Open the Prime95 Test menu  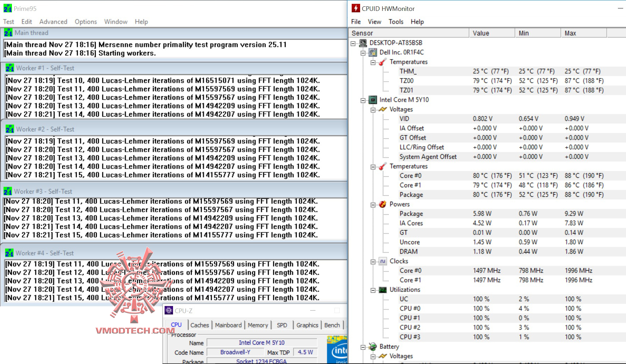pos(8,22)
